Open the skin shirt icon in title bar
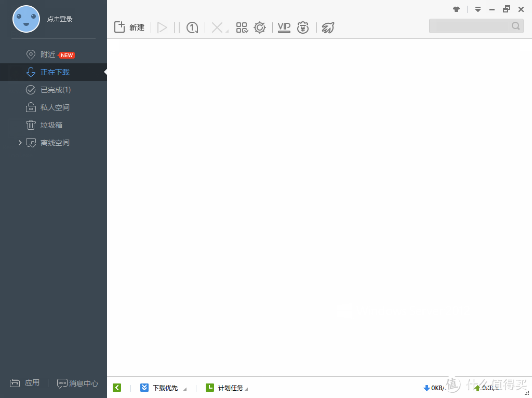 pos(457,9)
